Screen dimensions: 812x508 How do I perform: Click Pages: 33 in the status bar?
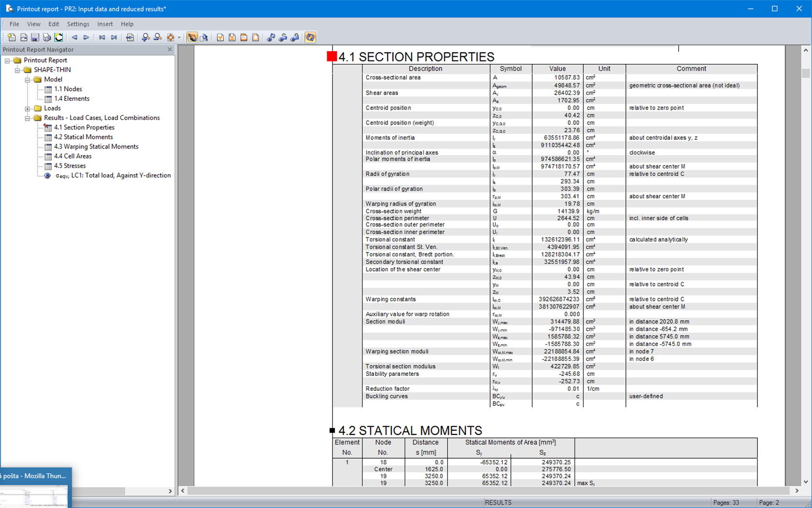726,503
